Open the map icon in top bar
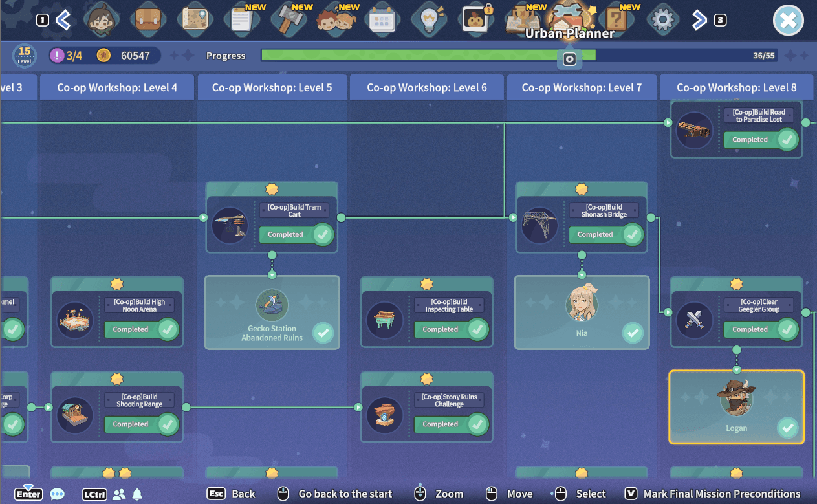 coord(194,20)
